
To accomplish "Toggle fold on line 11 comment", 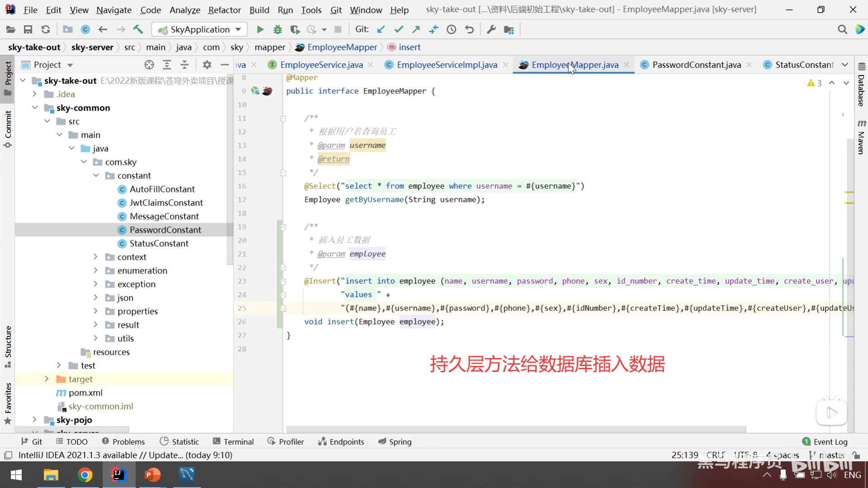I will (283, 118).
